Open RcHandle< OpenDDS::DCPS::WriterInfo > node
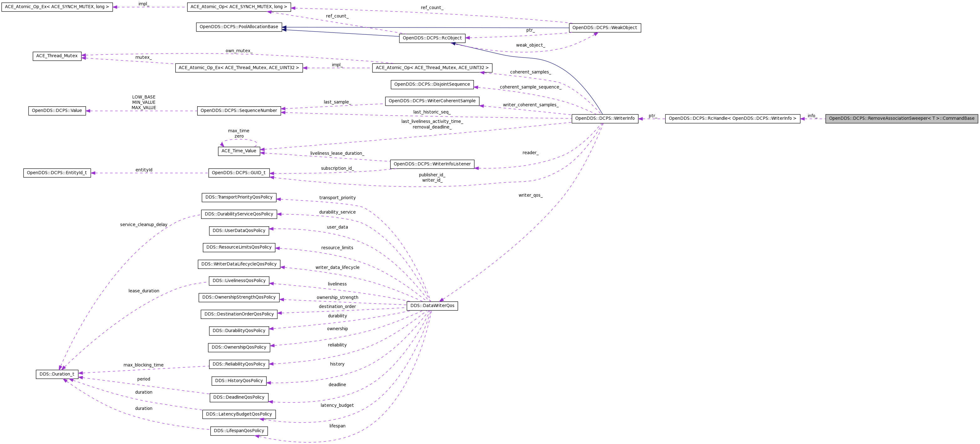 [x=733, y=119]
